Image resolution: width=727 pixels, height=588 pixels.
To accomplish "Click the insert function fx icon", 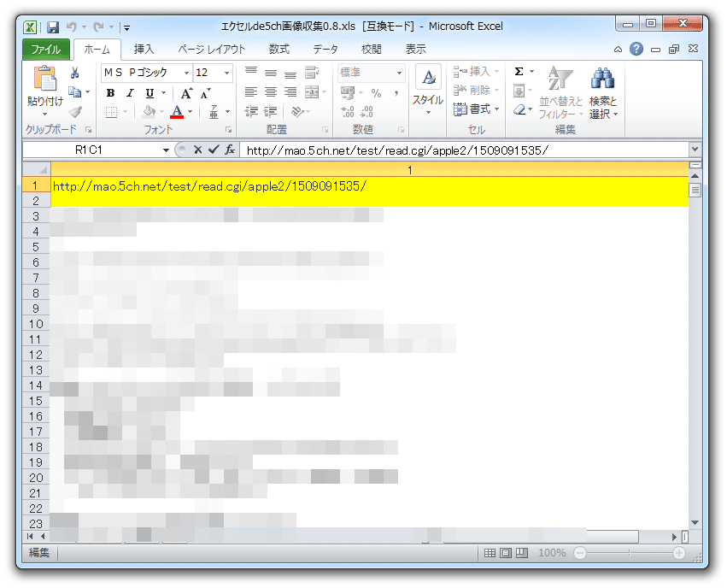I will point(230,150).
